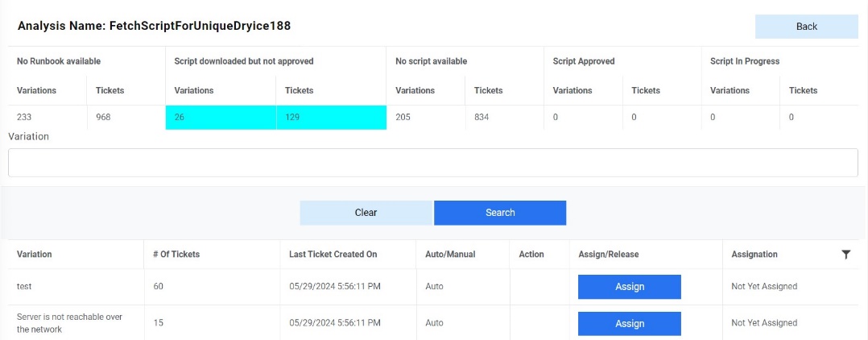Sort by 'Last Ticket Created On' header
868x340 pixels.
(333, 255)
